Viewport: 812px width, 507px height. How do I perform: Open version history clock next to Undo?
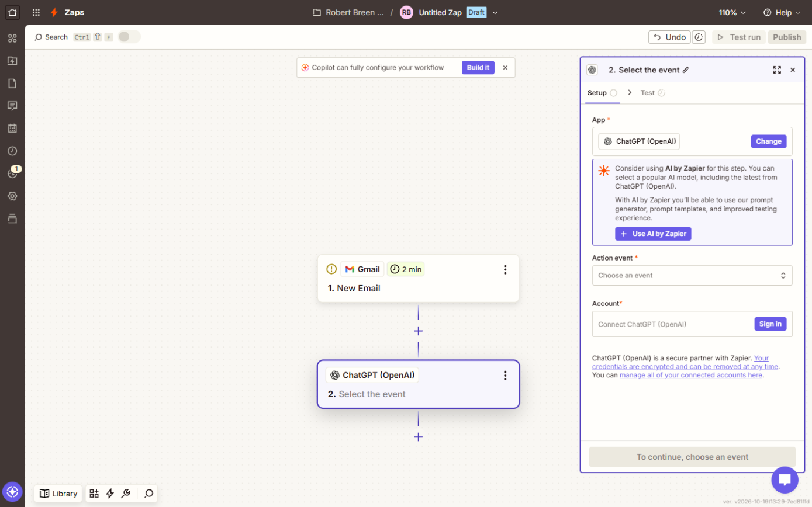(x=699, y=37)
